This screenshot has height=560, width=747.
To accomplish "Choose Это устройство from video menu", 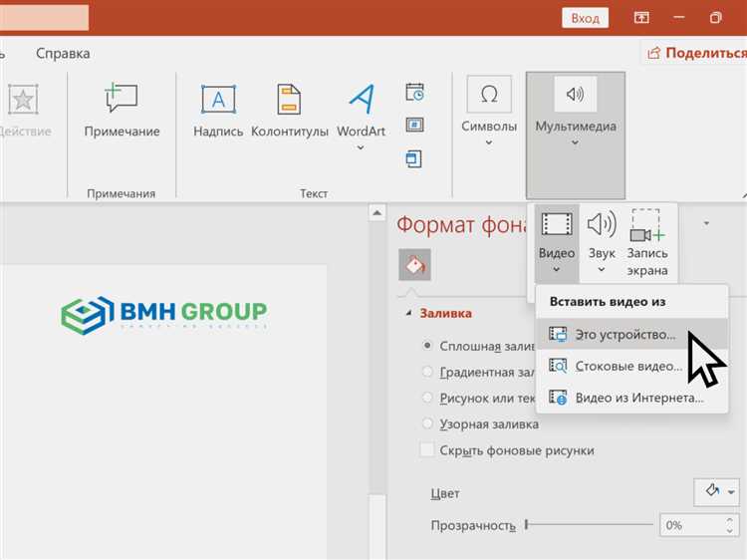I will [x=624, y=335].
